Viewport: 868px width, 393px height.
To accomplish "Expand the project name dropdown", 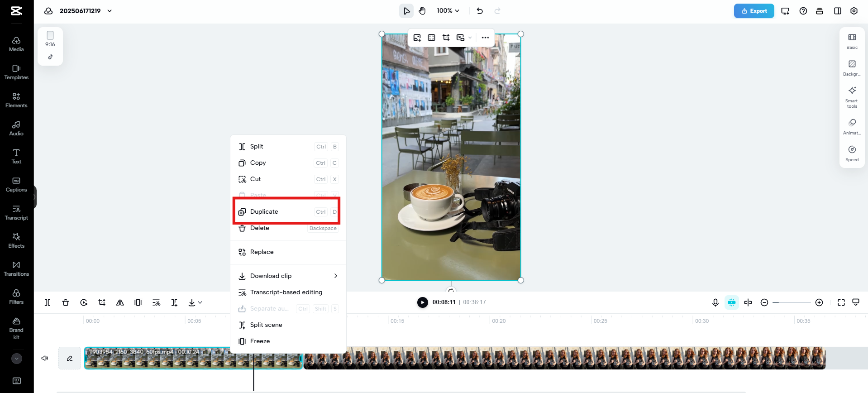I will click(x=110, y=11).
